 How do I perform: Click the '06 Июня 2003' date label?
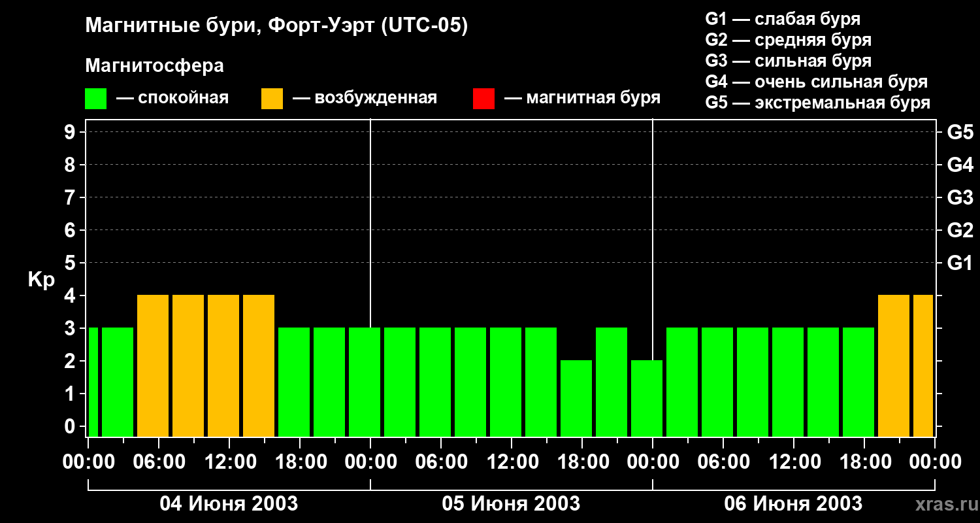point(793,504)
